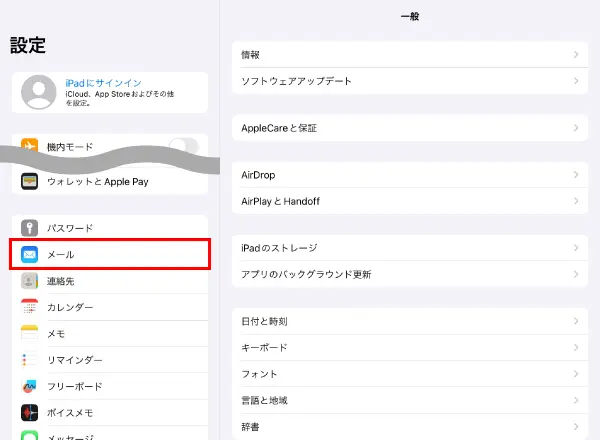The height and width of the screenshot is (440, 600).
Task: Tap the Freeform icon beside フリーボード
Action: (x=29, y=386)
